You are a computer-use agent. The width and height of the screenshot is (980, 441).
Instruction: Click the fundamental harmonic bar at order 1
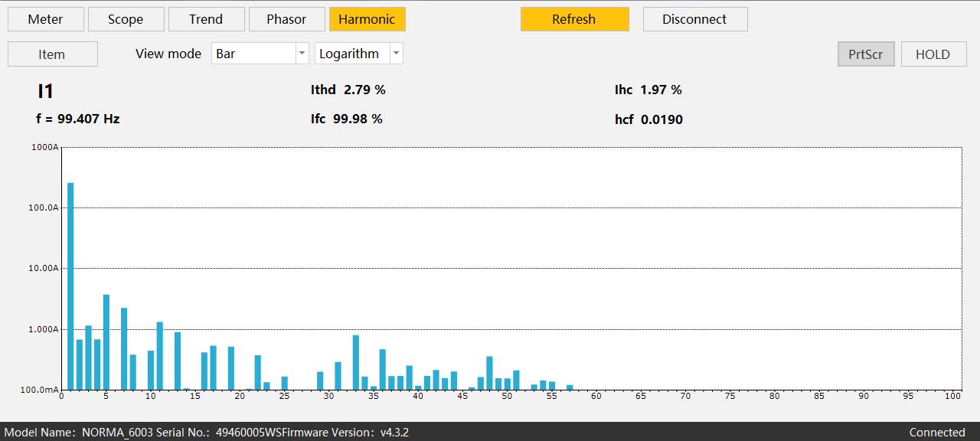click(70, 286)
